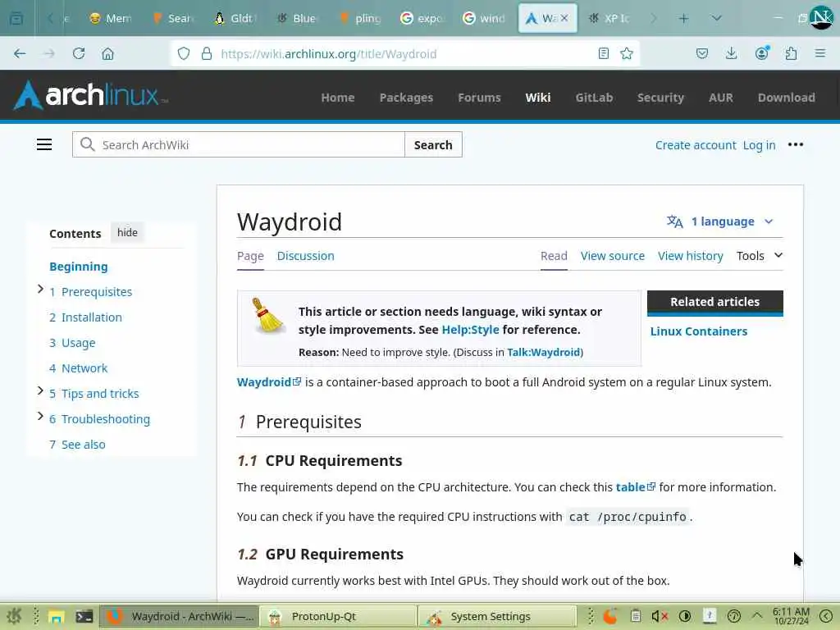Select the Page tab
This screenshot has width=840, height=630.
click(x=250, y=256)
